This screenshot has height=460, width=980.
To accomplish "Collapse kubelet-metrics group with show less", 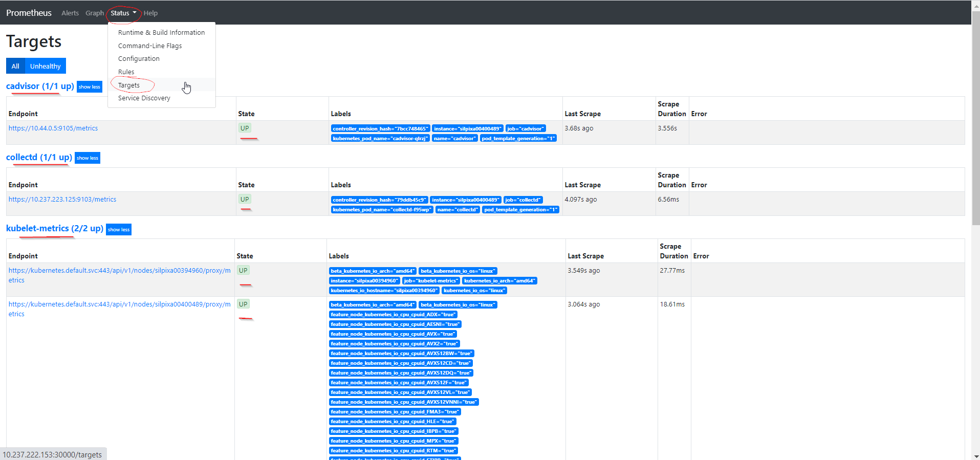I will tap(119, 229).
